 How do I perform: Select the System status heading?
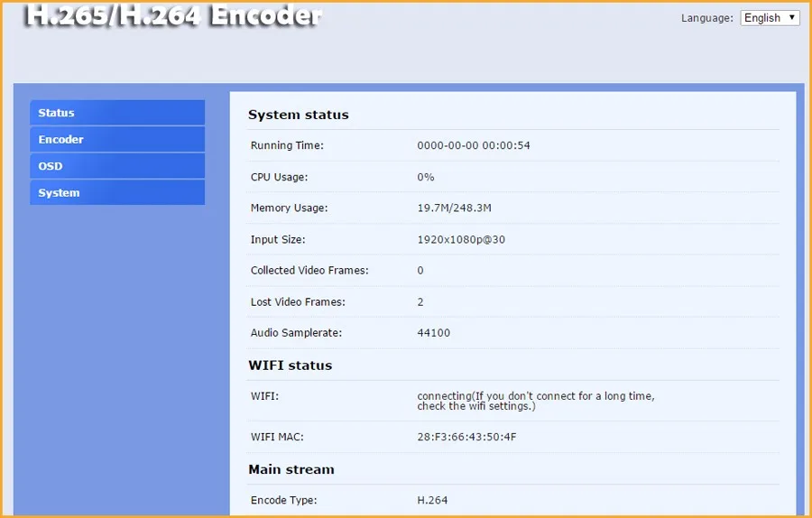299,115
